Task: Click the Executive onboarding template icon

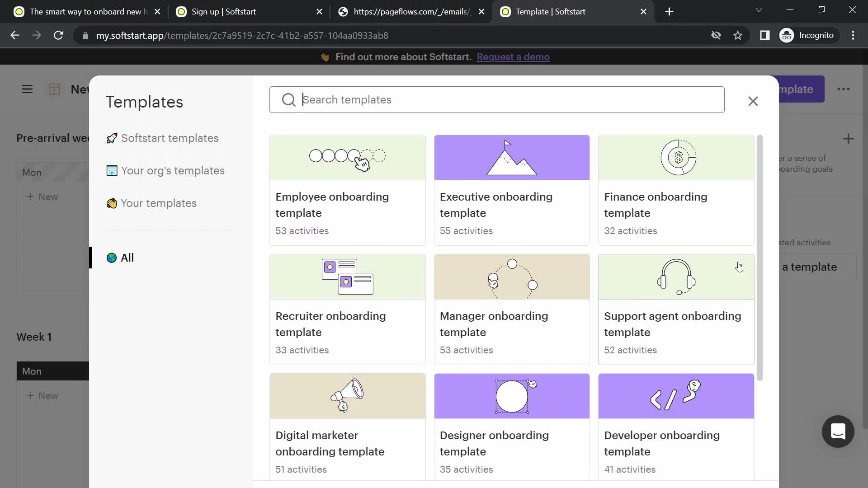Action: (x=511, y=157)
